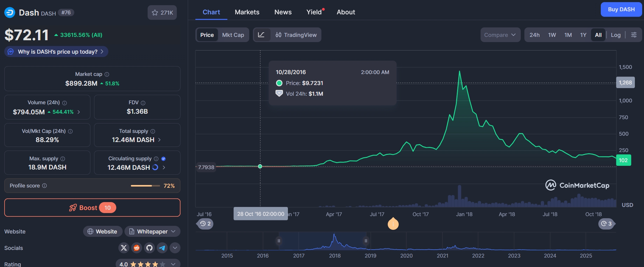The image size is (644, 267).
Task: Open the X (Twitter) social link
Action: [124, 248]
